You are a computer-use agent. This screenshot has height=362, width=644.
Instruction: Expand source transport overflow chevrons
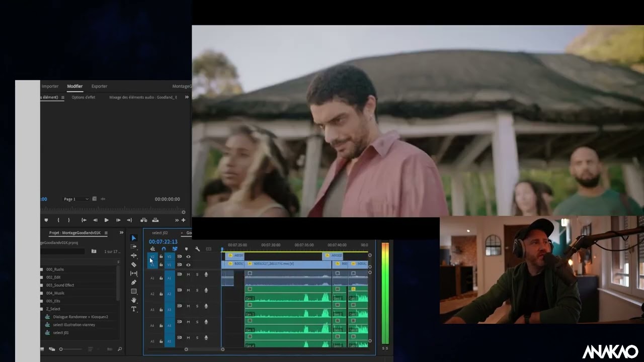pyautogui.click(x=177, y=220)
